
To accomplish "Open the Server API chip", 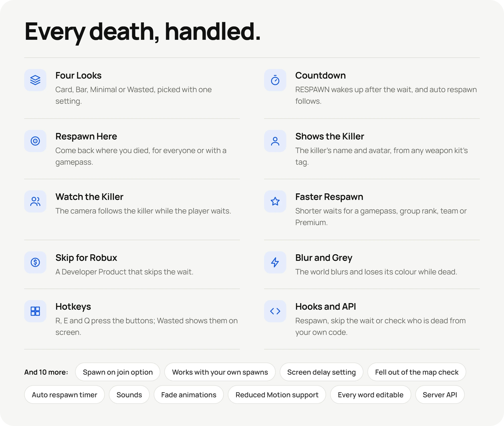I will coord(440,395).
